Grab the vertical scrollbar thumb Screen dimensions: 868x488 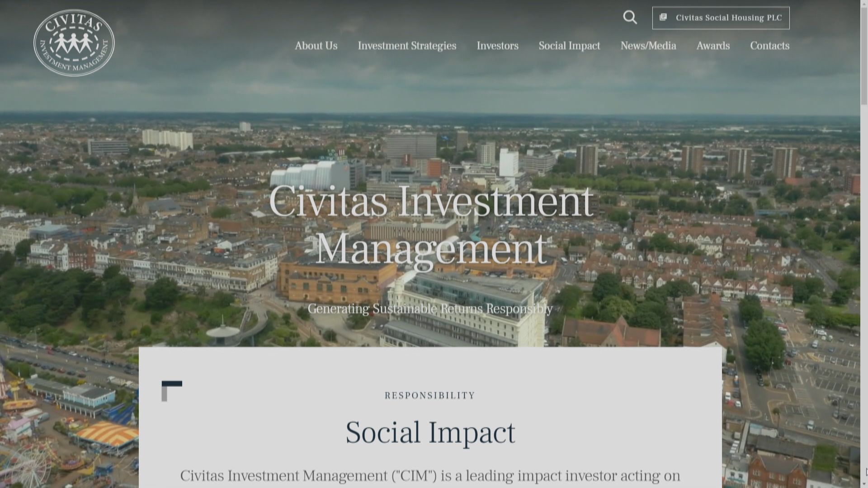point(864,56)
